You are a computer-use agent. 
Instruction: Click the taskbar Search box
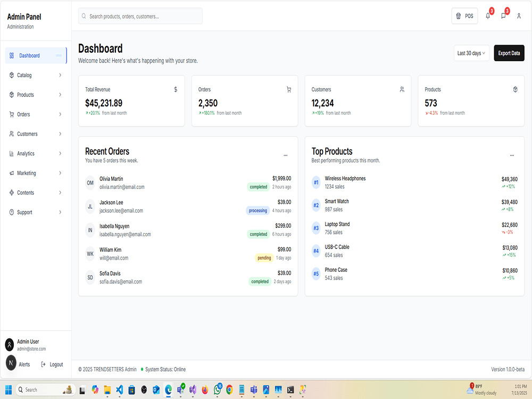click(45, 390)
